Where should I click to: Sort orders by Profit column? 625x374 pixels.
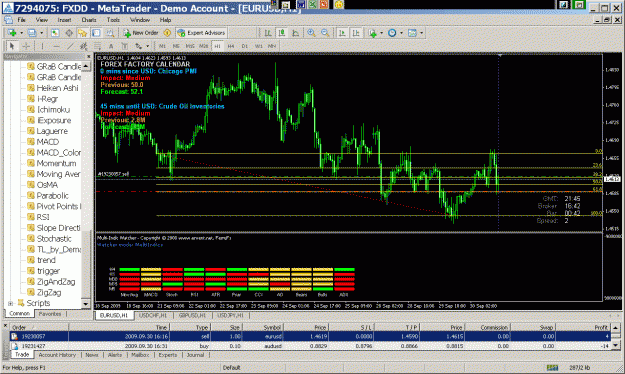(x=583, y=327)
